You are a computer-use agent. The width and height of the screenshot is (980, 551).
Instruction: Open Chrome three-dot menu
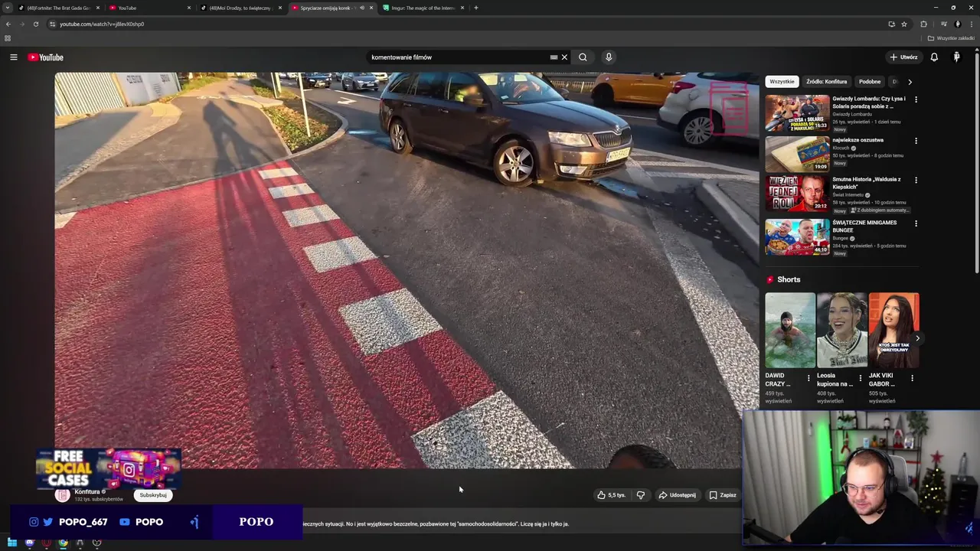pos(972,24)
